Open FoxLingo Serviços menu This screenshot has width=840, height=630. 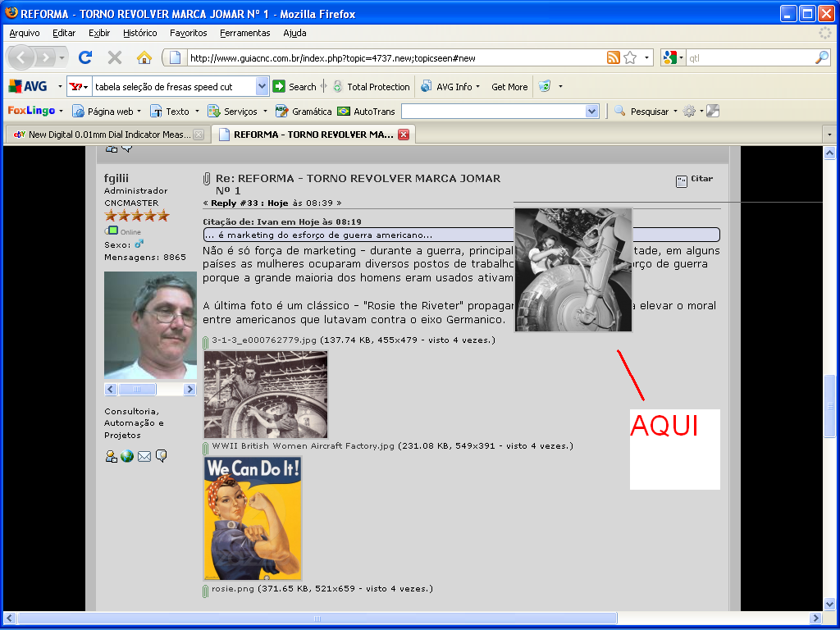[237, 111]
